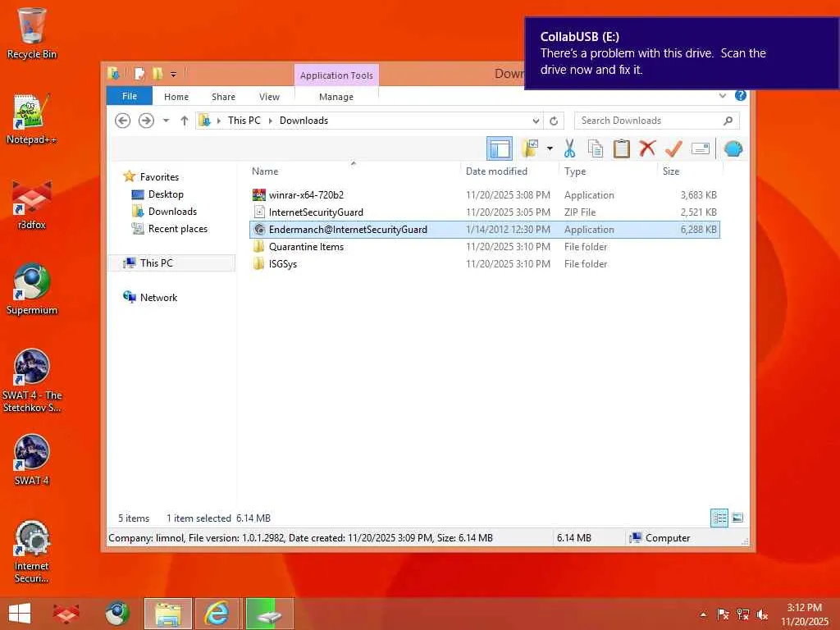Open the Notepad++ desktop shortcut
The width and height of the screenshot is (840, 630).
pyautogui.click(x=32, y=119)
